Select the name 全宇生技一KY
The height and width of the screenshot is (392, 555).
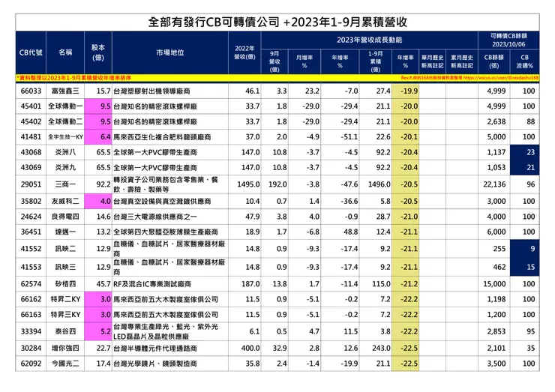65,136
